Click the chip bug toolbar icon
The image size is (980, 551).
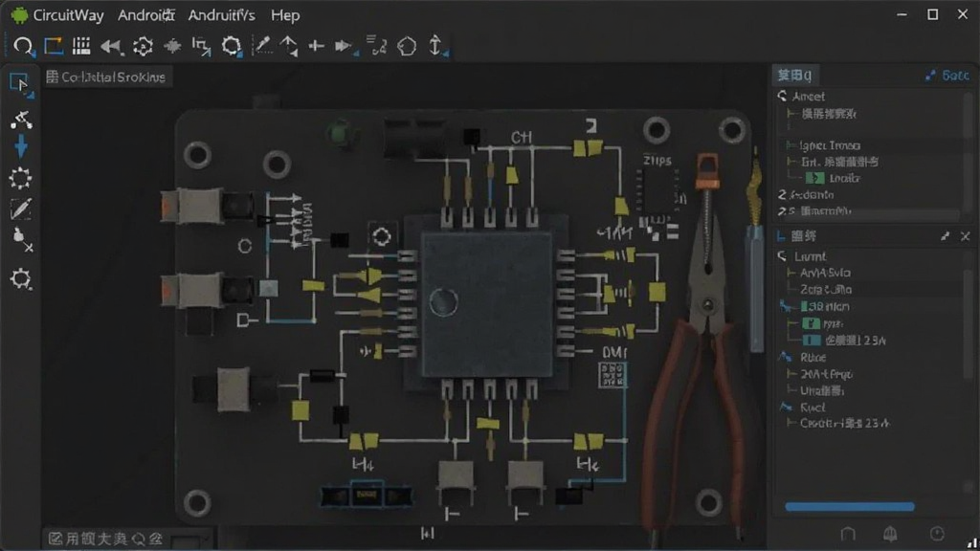click(x=172, y=46)
